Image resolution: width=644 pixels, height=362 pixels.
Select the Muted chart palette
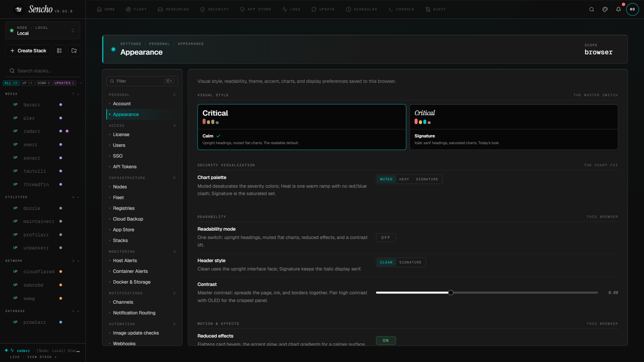386,179
